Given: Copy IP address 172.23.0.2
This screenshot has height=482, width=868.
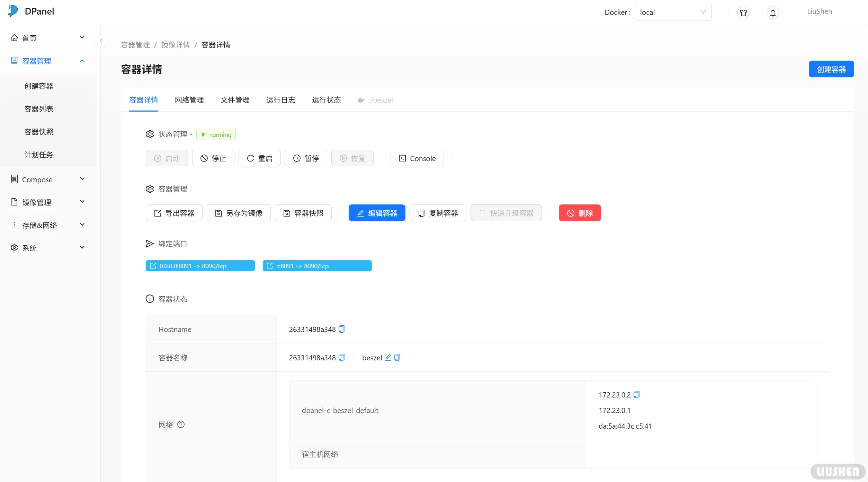Looking at the screenshot, I should (x=636, y=394).
